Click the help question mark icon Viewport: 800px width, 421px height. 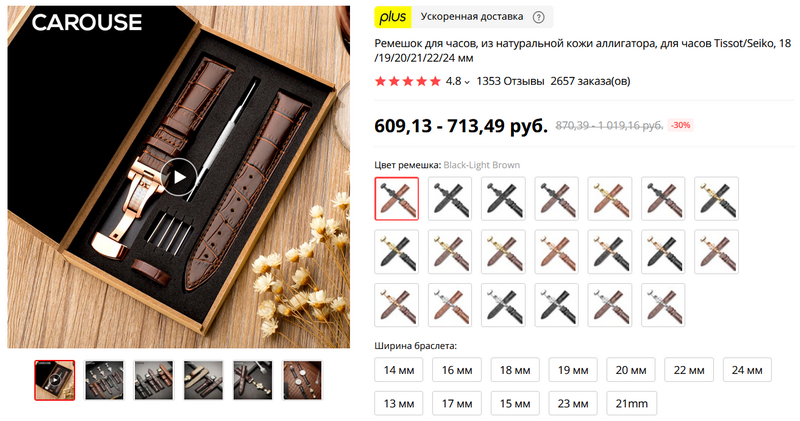pyautogui.click(x=538, y=17)
